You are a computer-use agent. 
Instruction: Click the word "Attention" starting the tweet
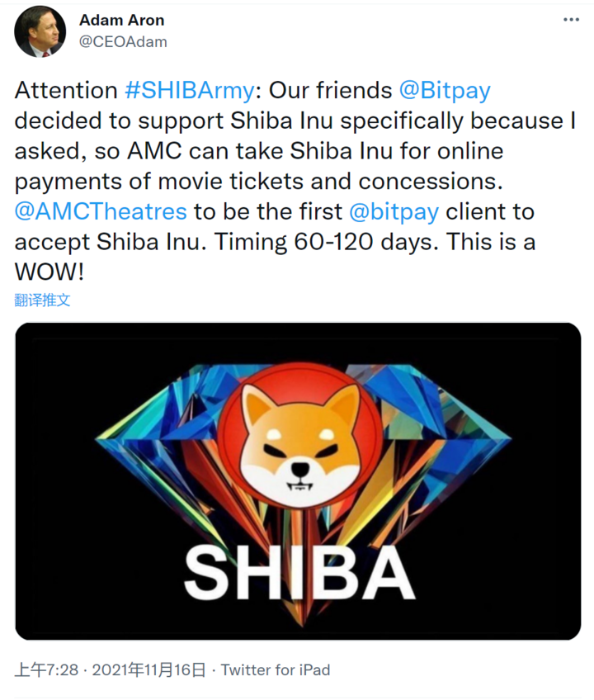[66, 90]
